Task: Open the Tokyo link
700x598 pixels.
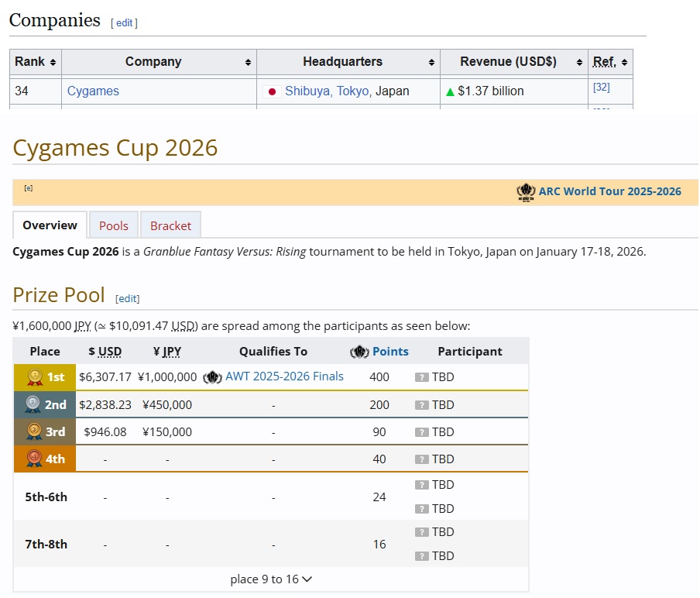Action: 352,91
